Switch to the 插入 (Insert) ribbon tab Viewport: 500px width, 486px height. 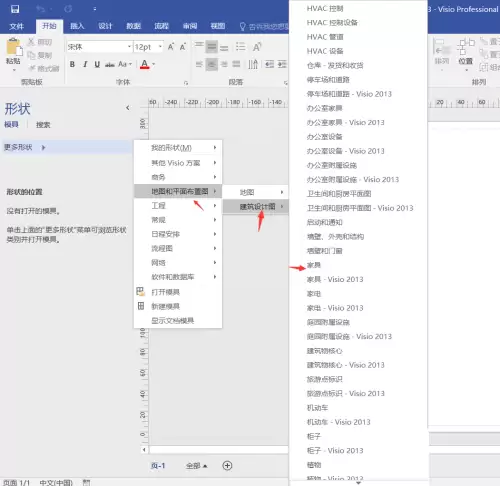point(77,26)
